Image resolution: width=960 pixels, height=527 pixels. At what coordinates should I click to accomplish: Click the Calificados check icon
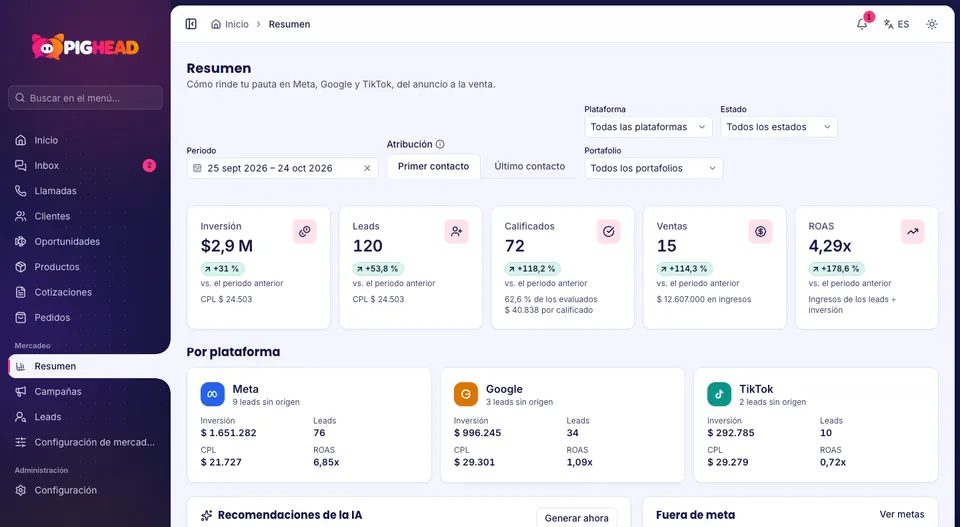point(609,231)
